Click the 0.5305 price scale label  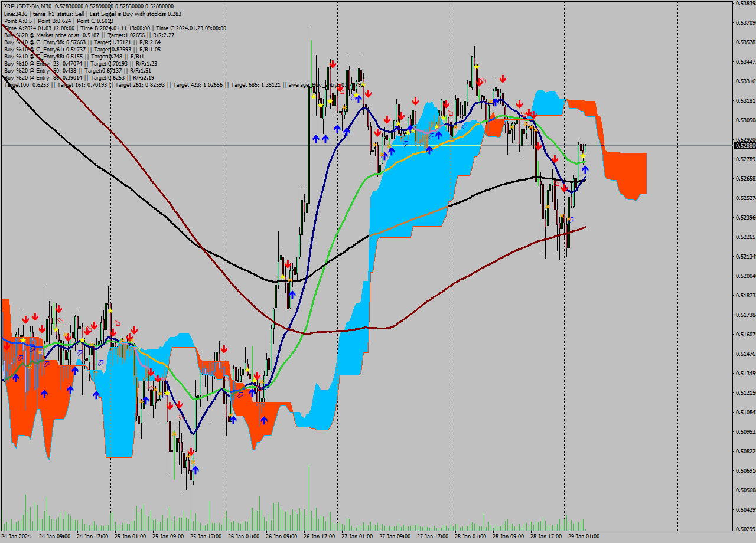[747, 120]
